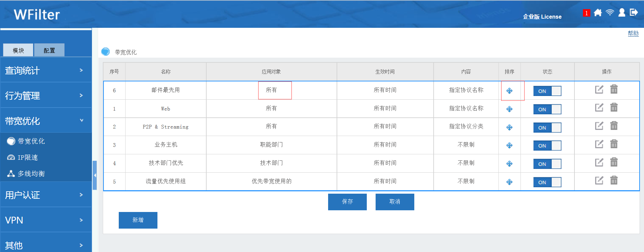
Task: Expand the 查询统计 menu section
Action: coord(46,70)
